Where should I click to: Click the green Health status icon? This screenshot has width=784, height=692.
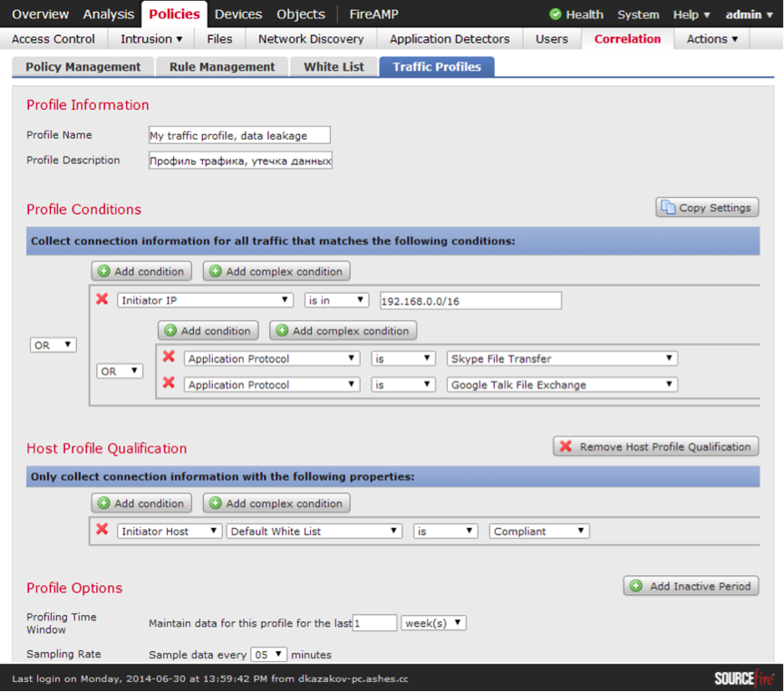click(x=555, y=14)
